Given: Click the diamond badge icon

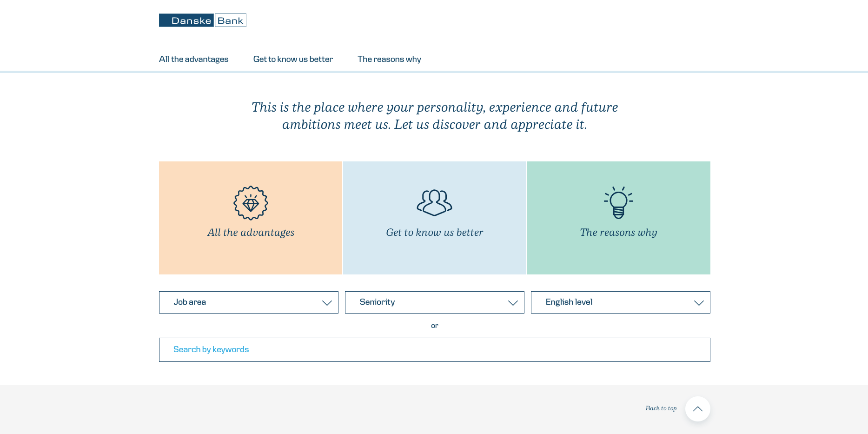Looking at the screenshot, I should tap(251, 203).
